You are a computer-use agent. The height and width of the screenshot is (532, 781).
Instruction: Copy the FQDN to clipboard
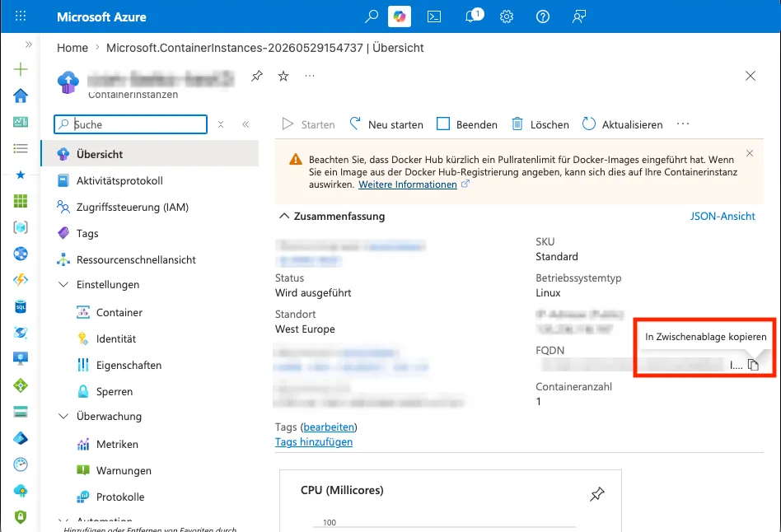click(754, 365)
